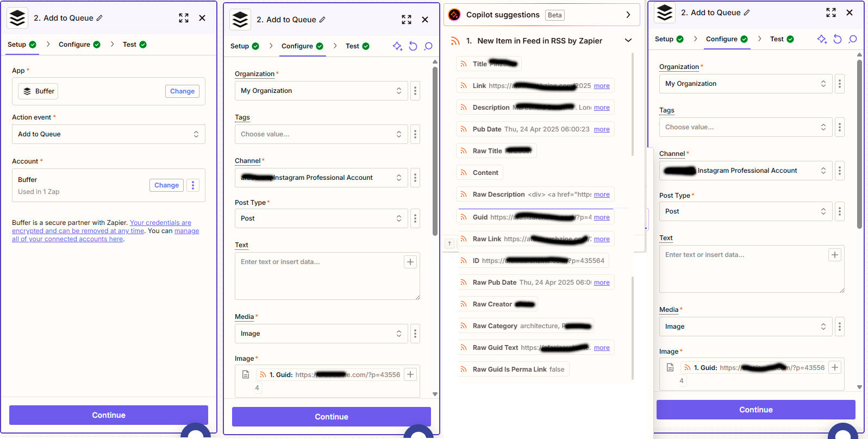Switch to the Test tab in first panel
This screenshot has height=439, width=868.
click(134, 45)
